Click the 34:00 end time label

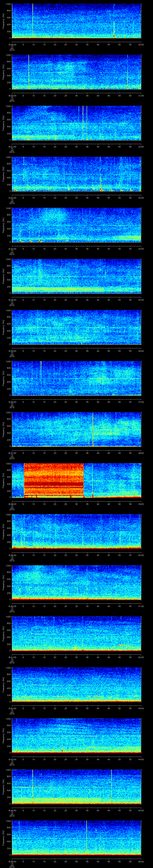pyautogui.click(x=141, y=249)
